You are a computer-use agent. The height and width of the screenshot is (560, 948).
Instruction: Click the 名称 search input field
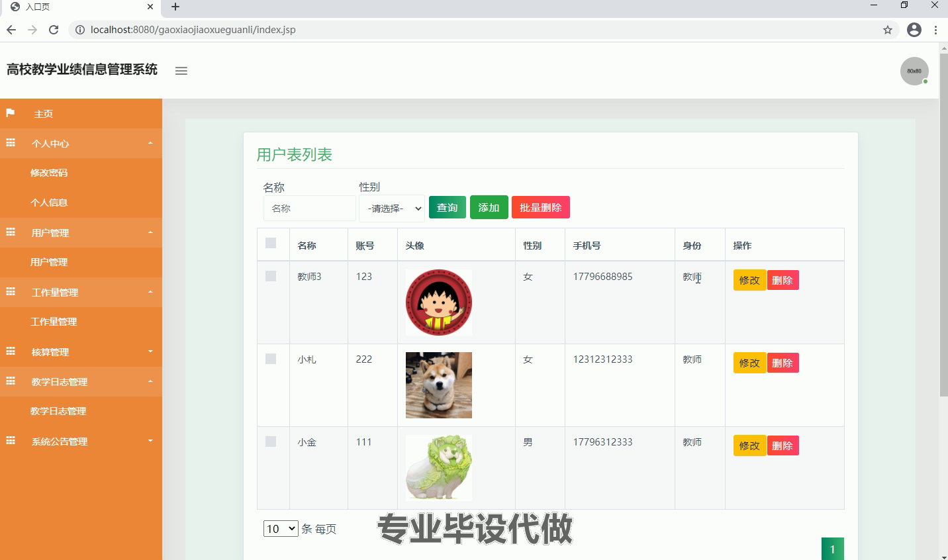(310, 209)
